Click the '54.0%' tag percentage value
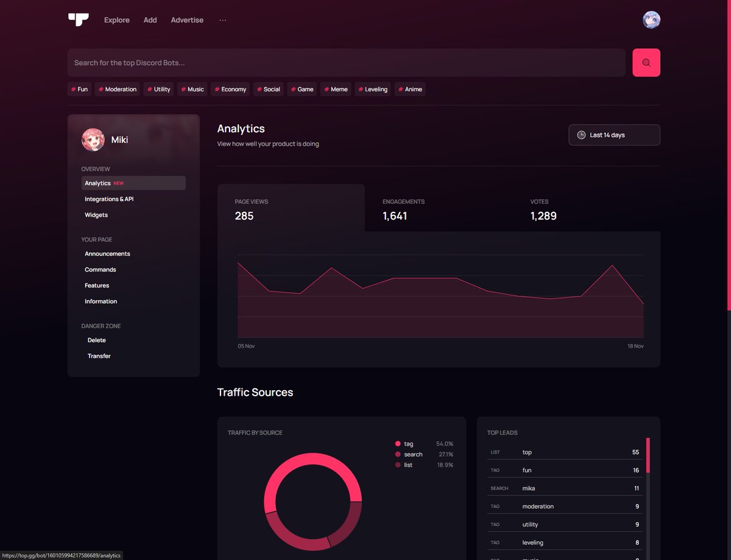 (445, 444)
